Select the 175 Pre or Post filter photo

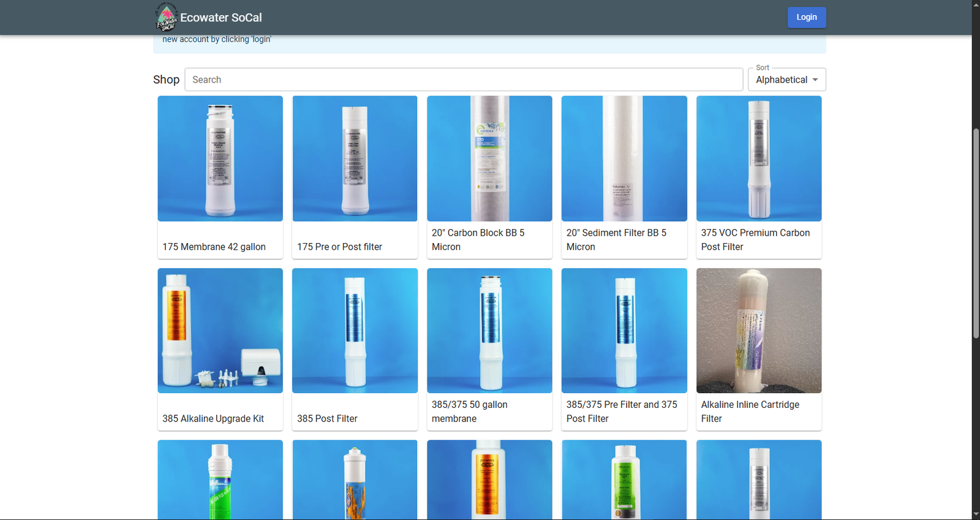355,158
